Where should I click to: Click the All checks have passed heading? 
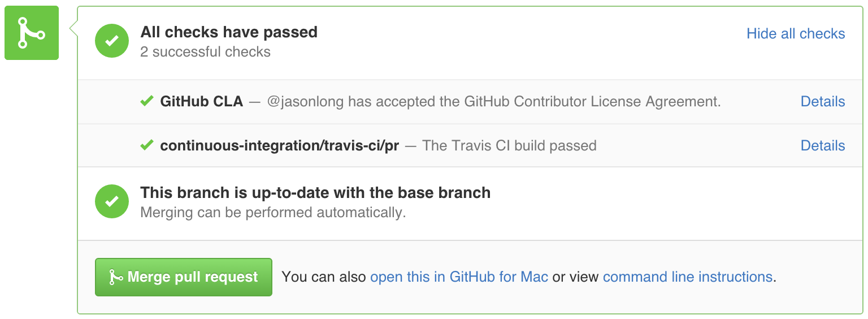tap(229, 32)
